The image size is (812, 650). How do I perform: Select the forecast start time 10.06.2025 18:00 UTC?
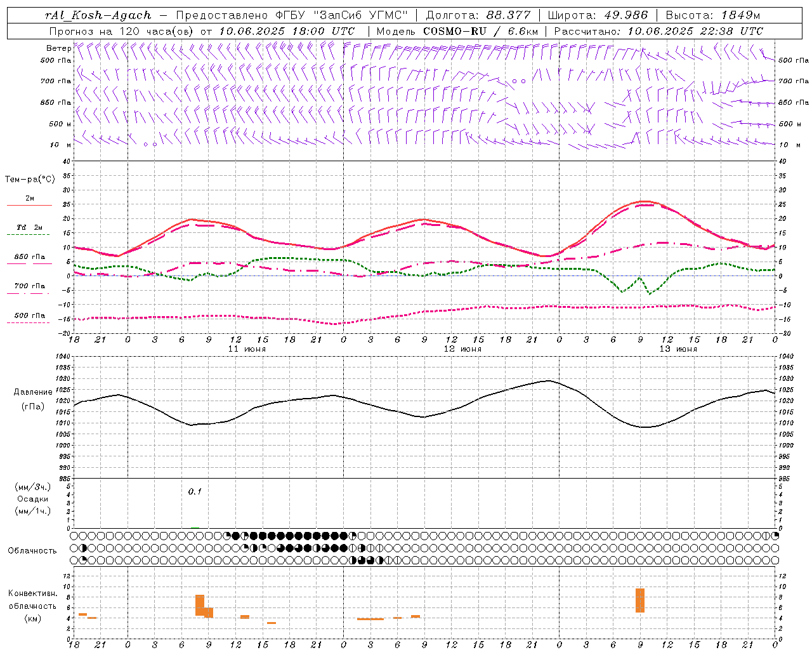click(x=287, y=31)
